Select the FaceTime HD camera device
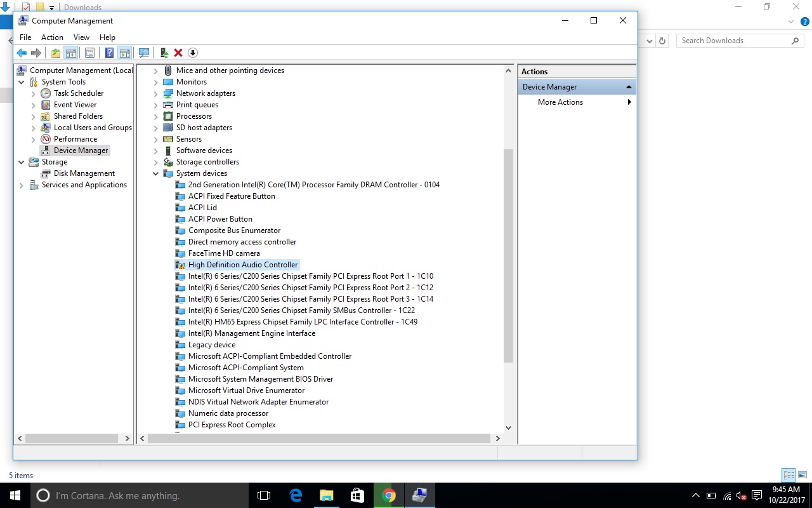This screenshot has width=812, height=508. 224,253
